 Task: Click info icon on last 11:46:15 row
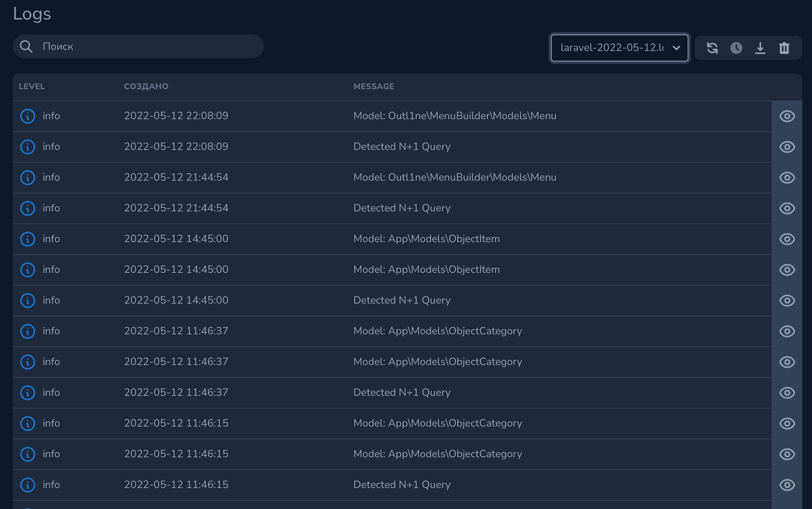[28, 485]
